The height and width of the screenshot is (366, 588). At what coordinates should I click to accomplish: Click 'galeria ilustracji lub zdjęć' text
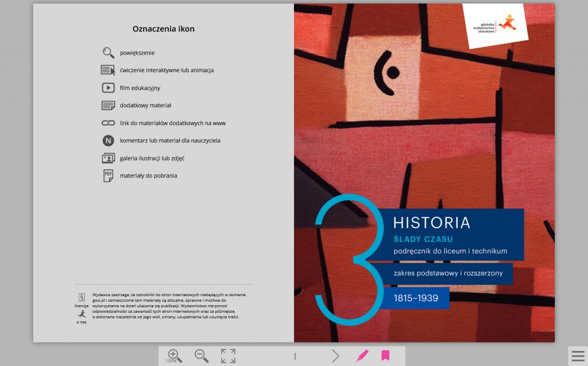(152, 158)
